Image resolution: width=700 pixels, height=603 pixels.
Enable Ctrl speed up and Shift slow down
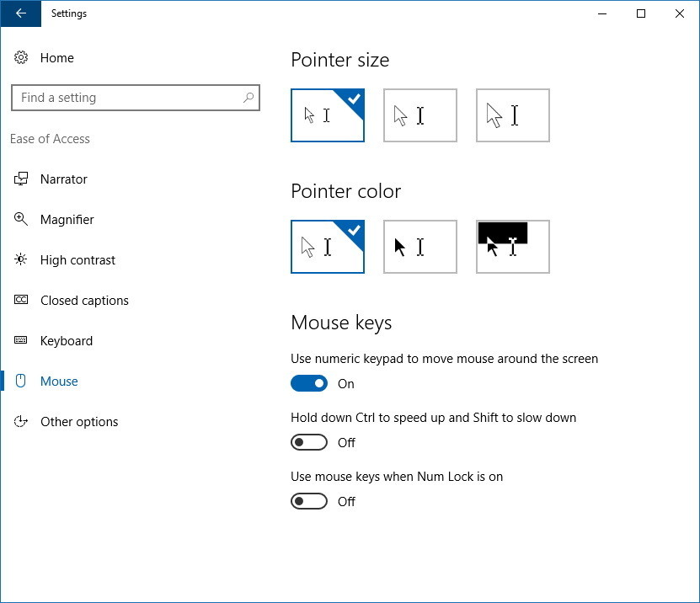pos(309,443)
